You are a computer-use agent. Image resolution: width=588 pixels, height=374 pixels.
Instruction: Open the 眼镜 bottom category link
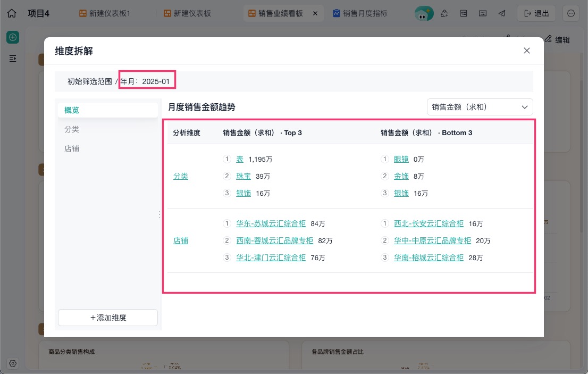[x=401, y=159]
